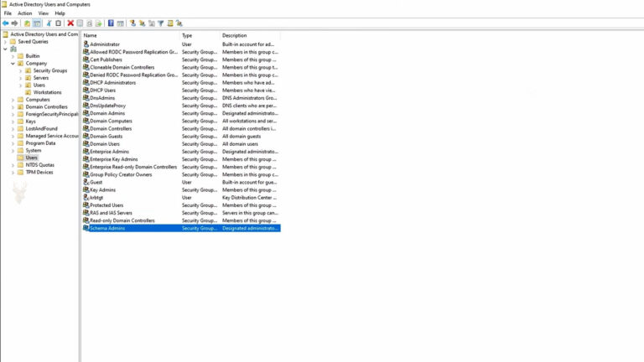This screenshot has height=362, width=644.
Task: Select ForeignSecurityPrincipals in the tree
Action: (x=52, y=114)
